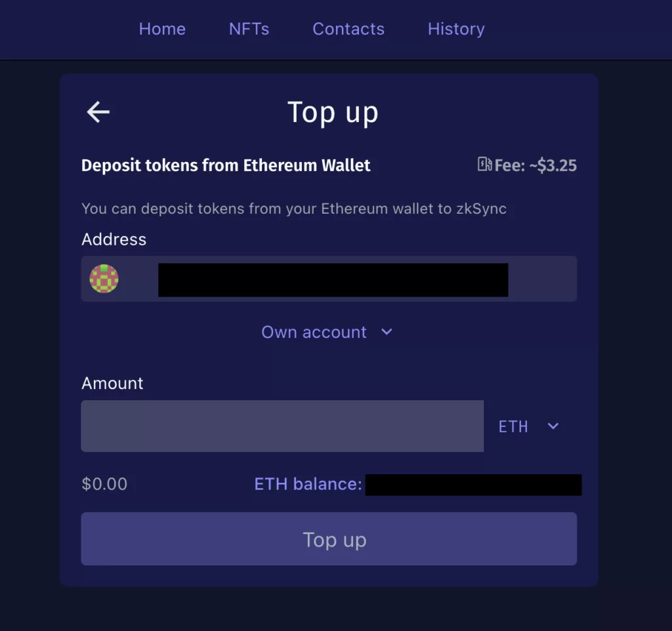
Task: Expand the chevron next to ETH
Action: point(553,426)
